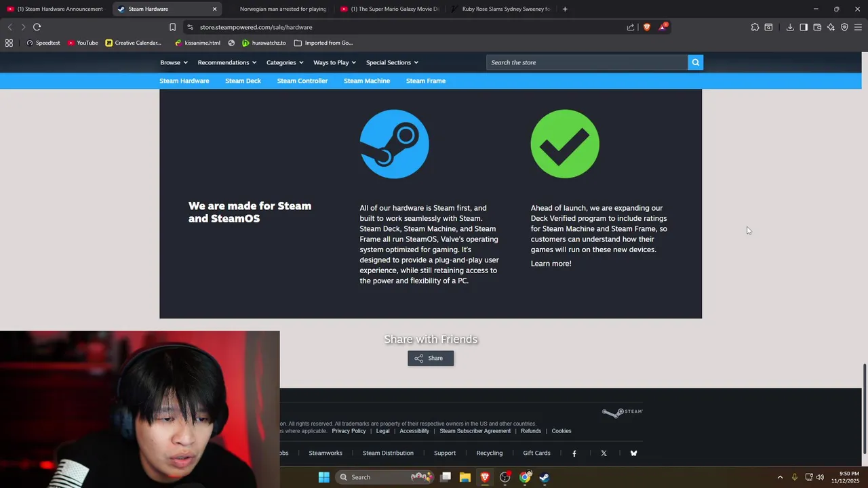Screen dimensions: 868x488
Task: Click the volume speaker tray icon
Action: [820, 477]
